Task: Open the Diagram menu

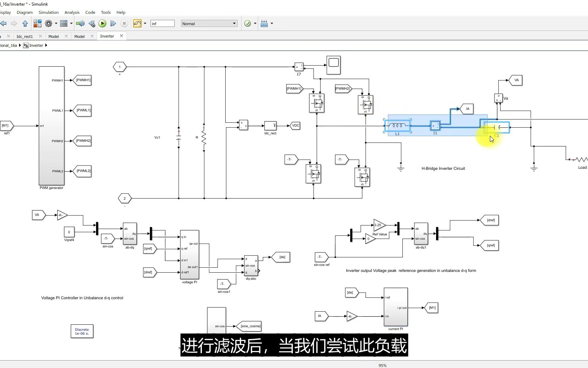Action: tap(24, 12)
